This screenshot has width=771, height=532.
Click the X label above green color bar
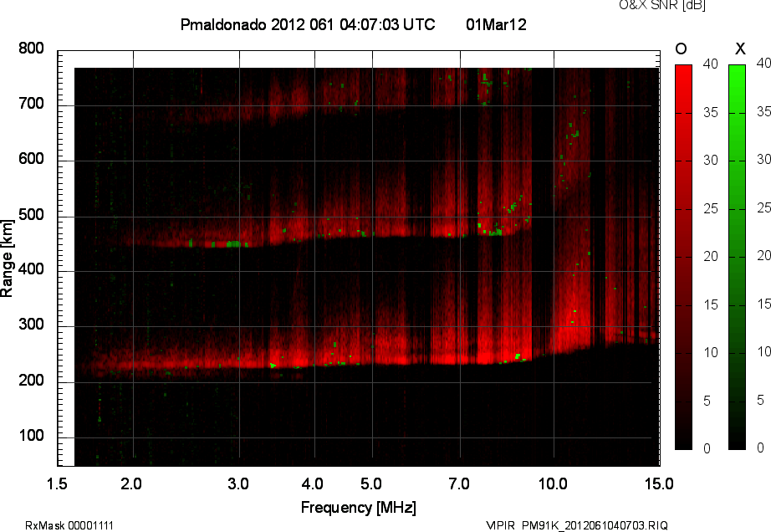(738, 49)
